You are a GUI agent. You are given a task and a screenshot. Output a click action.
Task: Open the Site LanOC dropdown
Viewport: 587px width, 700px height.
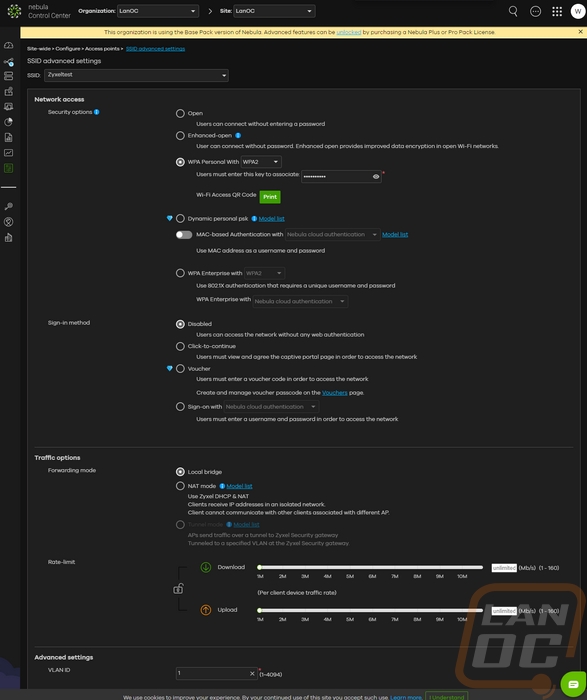click(x=274, y=11)
